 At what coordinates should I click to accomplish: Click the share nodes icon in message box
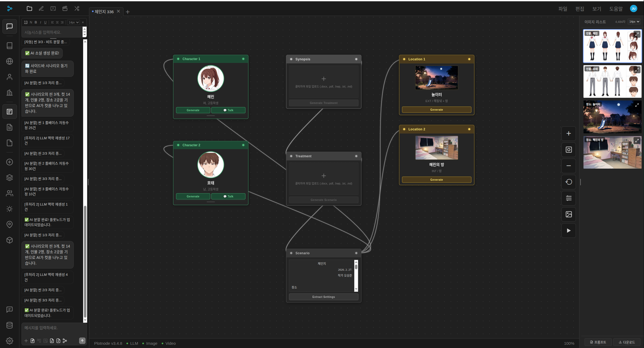pyautogui.click(x=65, y=341)
